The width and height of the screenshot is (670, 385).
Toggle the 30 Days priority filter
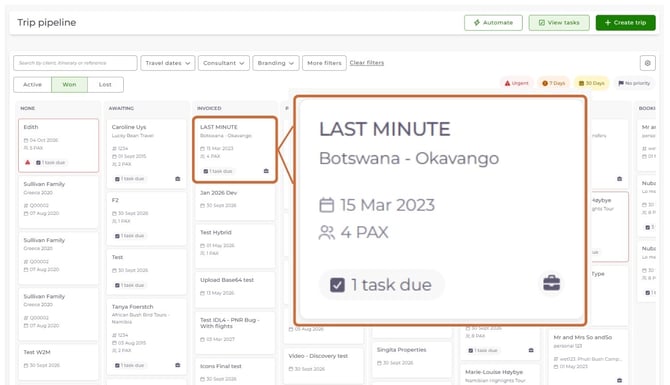point(592,83)
